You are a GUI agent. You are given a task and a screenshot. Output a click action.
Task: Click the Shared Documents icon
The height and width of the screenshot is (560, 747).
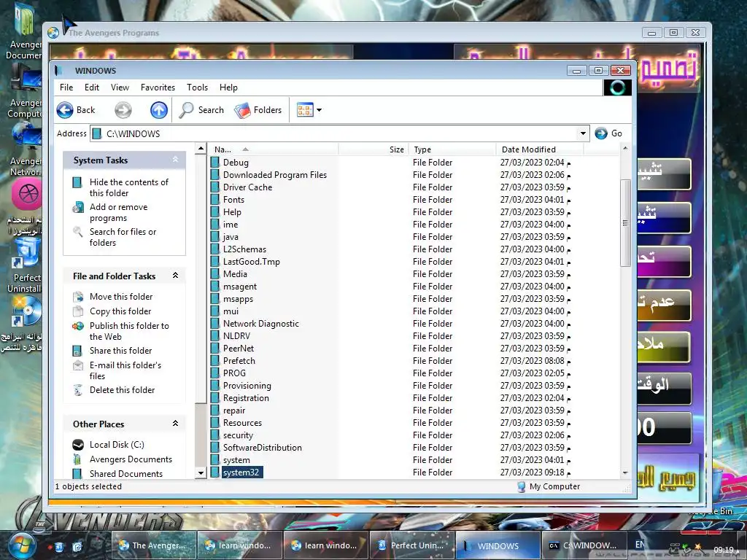coord(77,474)
